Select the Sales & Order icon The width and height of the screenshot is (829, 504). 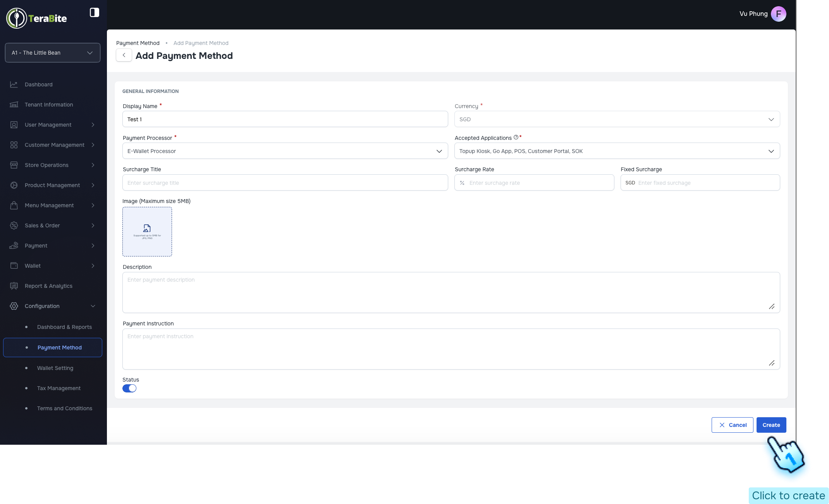click(14, 225)
